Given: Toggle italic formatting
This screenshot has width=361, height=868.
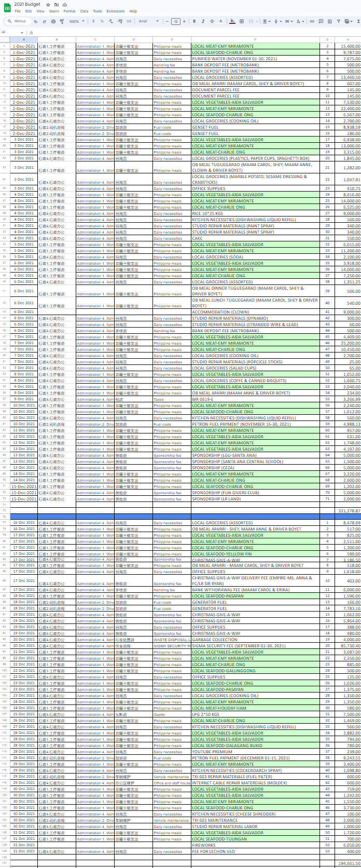Looking at the screenshot, I should point(203,21).
